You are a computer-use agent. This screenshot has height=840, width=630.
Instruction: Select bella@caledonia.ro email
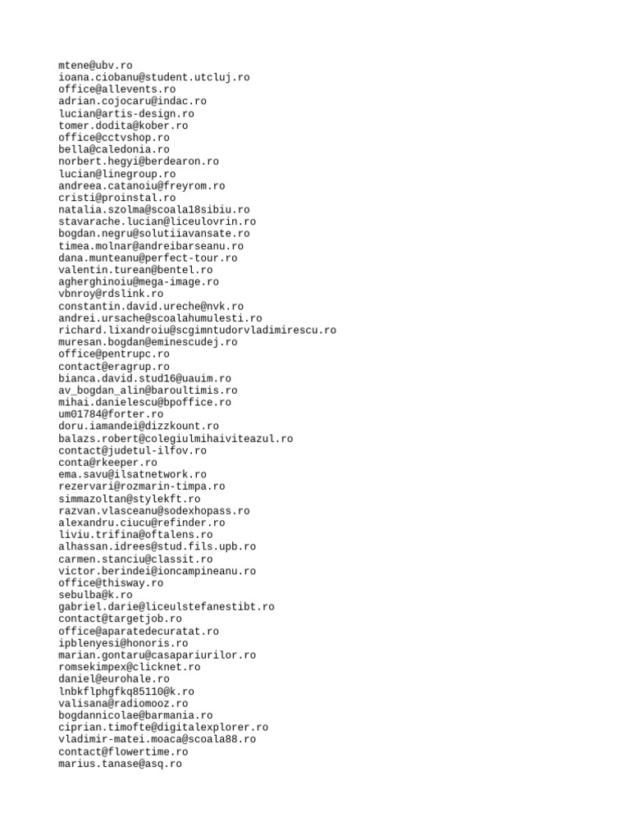[113, 149]
